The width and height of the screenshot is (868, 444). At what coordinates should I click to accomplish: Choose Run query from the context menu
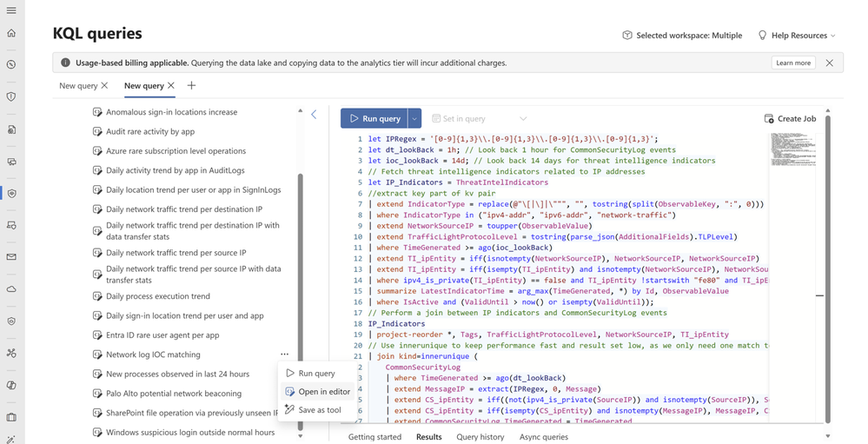(x=316, y=373)
